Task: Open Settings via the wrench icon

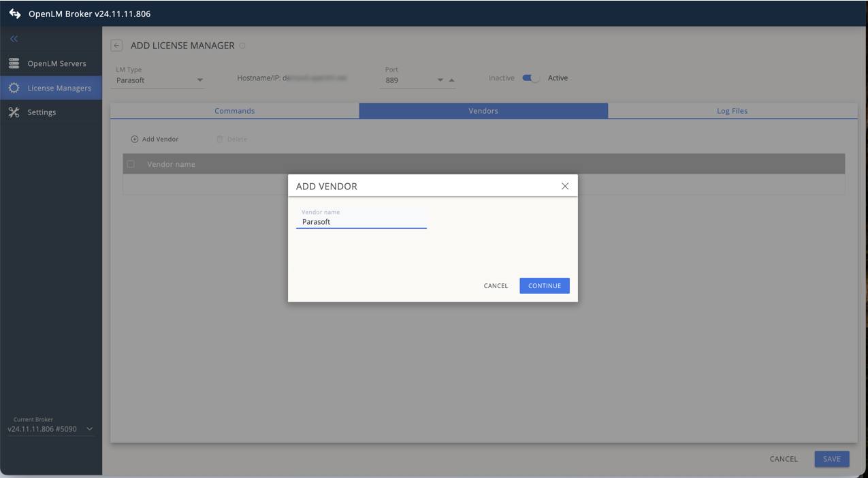Action: (14, 112)
